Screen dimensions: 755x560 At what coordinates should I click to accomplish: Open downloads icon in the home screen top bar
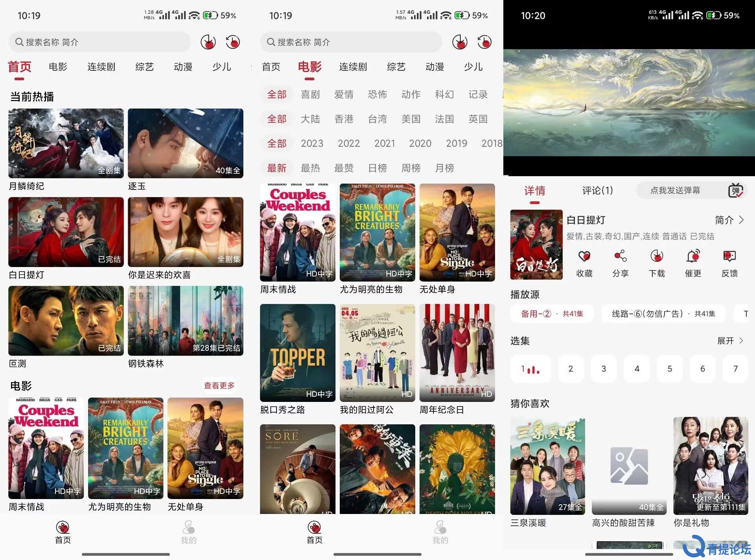pos(208,42)
